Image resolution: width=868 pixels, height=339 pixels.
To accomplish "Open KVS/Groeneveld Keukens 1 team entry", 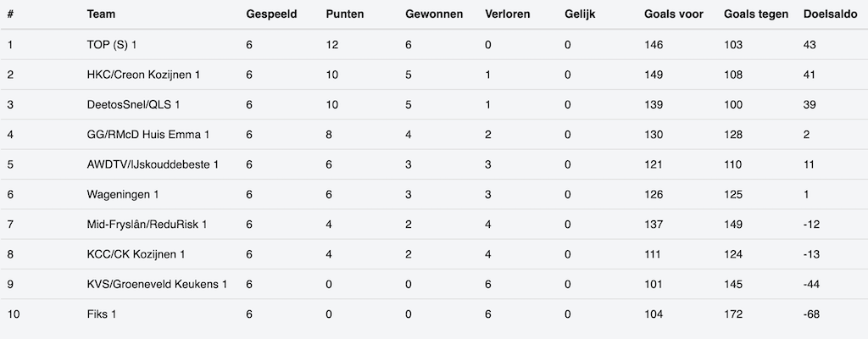I will click(x=157, y=285).
